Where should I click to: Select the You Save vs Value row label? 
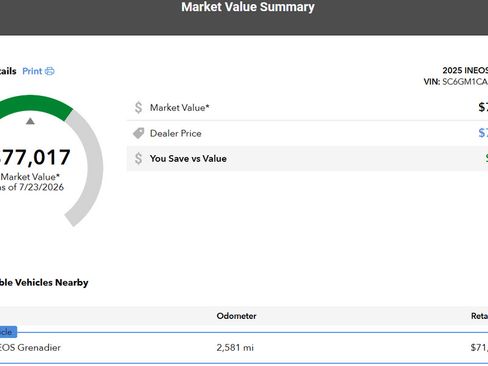[188, 159]
